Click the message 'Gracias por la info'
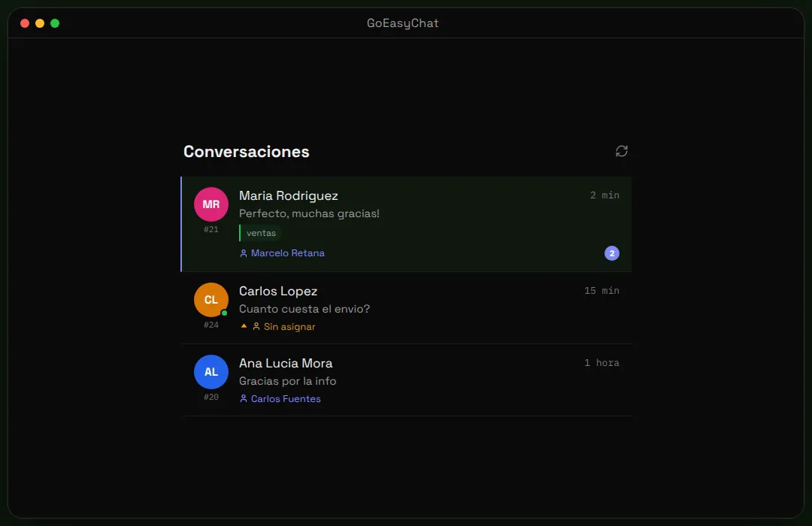The width and height of the screenshot is (812, 526). tap(287, 381)
